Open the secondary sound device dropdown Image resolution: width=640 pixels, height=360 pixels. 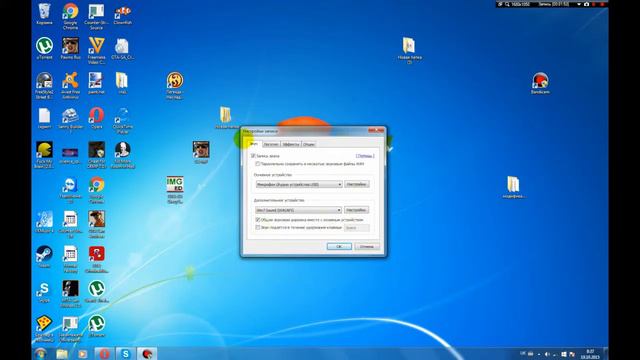(299, 210)
